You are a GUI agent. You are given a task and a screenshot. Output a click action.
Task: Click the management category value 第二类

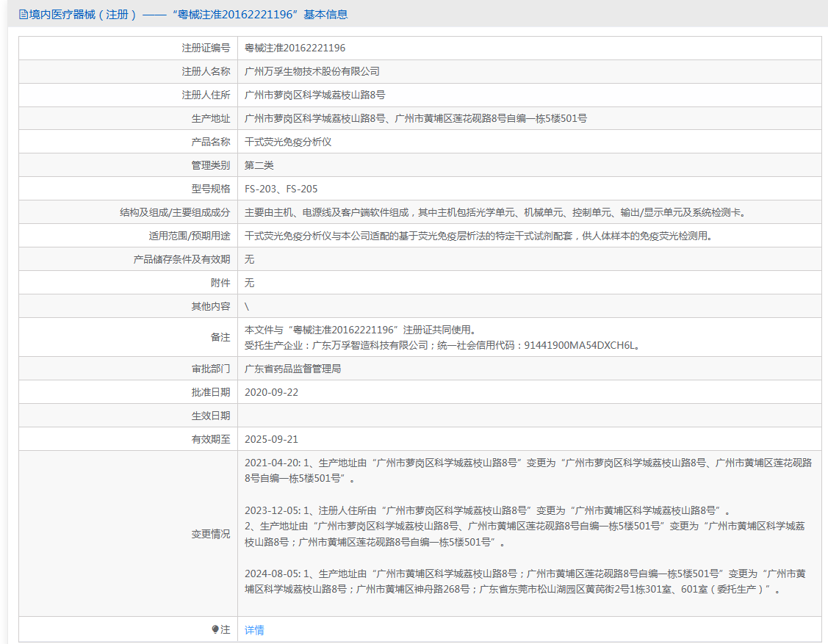coord(259,165)
